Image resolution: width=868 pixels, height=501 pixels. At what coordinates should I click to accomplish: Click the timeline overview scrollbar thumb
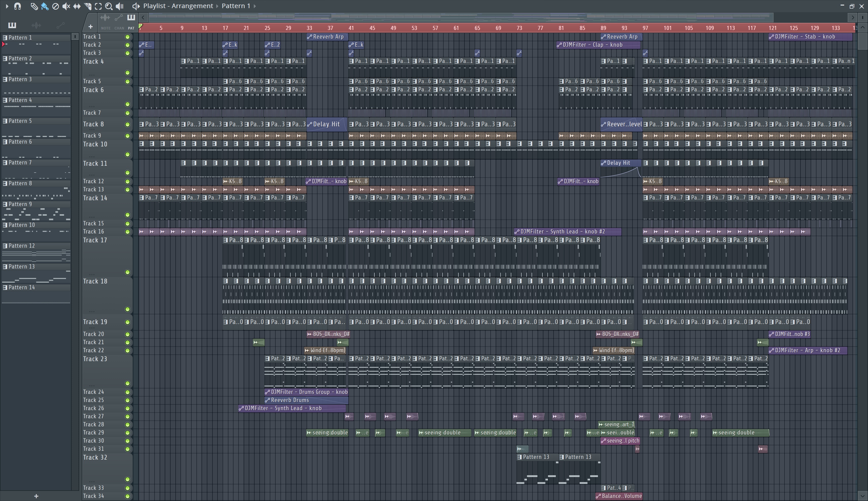pyautogui.click(x=461, y=17)
